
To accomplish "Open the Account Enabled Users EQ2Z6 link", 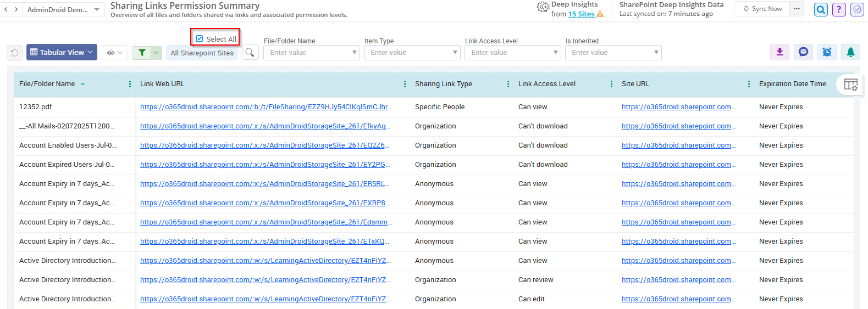I will [x=265, y=145].
